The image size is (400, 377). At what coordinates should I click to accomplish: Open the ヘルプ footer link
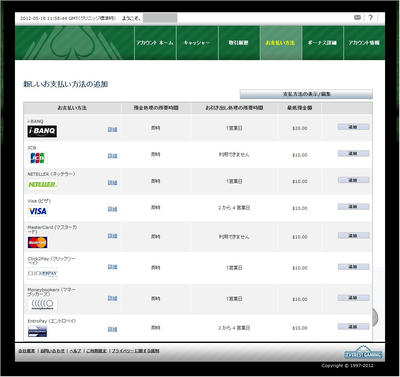75,351
